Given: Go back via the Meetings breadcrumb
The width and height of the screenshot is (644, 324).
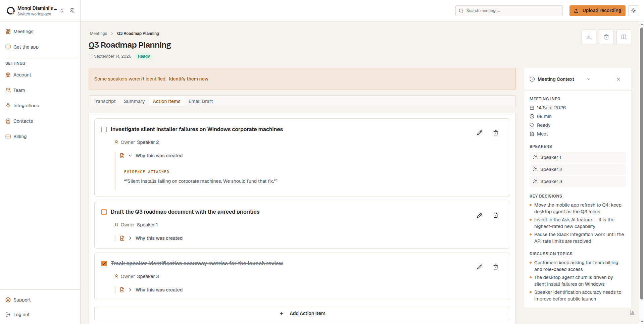Looking at the screenshot, I should click(98, 34).
